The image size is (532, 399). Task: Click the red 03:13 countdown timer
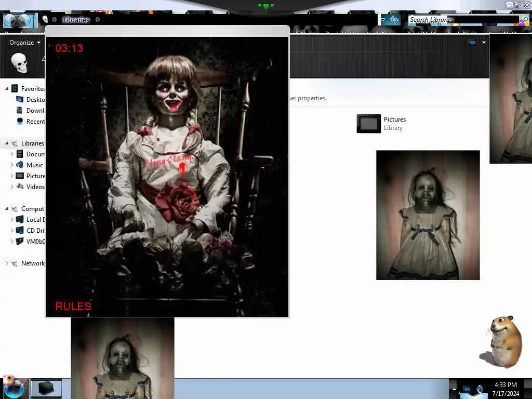point(69,48)
